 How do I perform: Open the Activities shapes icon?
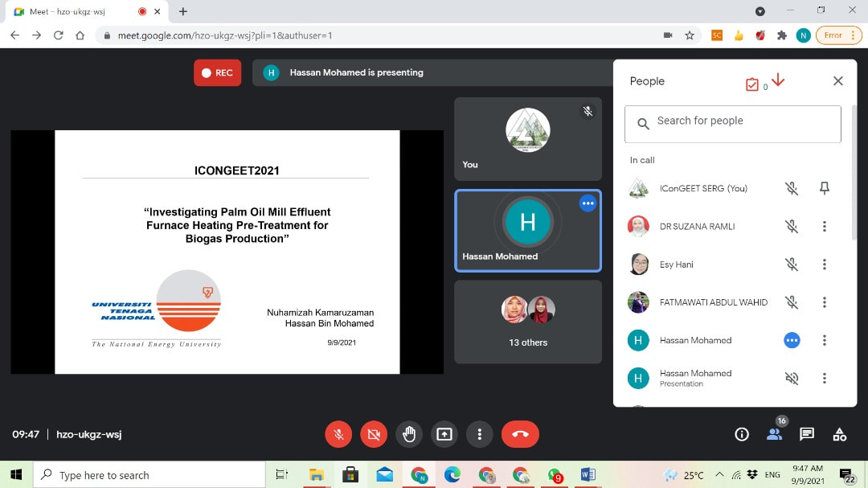pyautogui.click(x=840, y=434)
